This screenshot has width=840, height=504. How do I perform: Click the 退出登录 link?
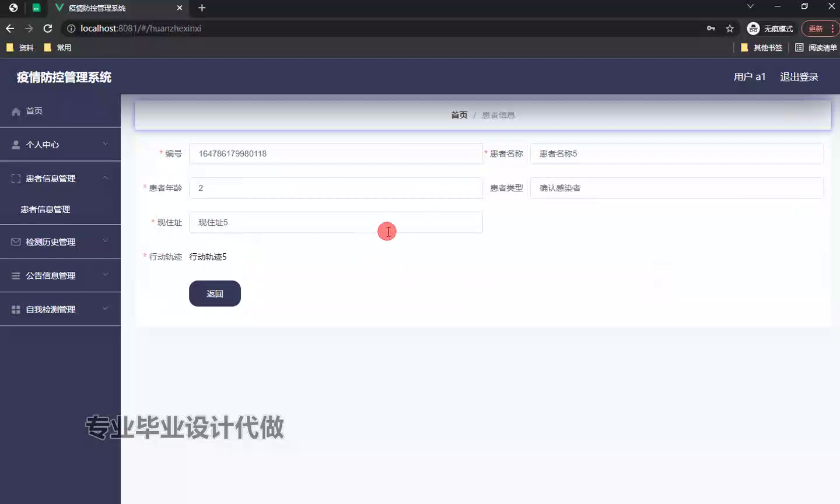pyautogui.click(x=799, y=77)
